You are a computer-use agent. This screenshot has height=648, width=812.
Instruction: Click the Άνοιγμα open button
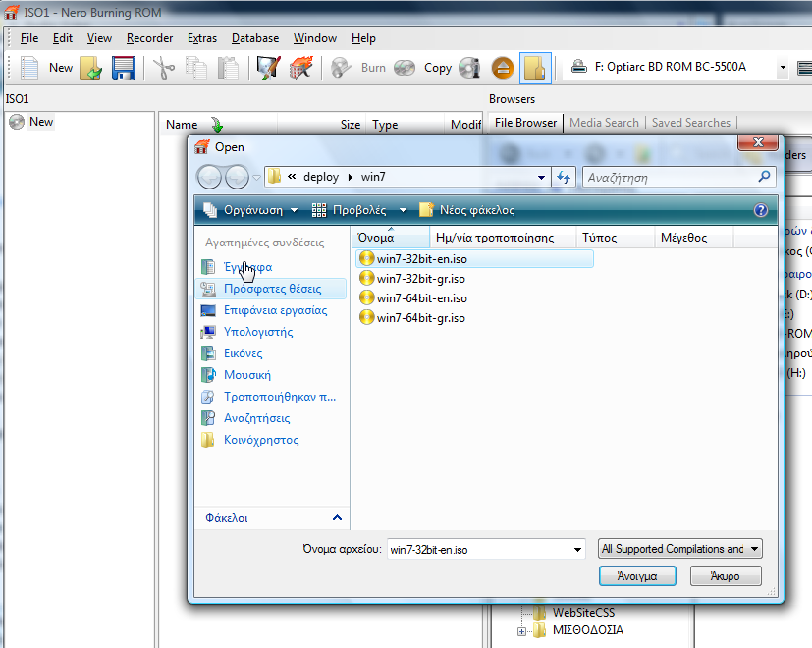coord(637,576)
